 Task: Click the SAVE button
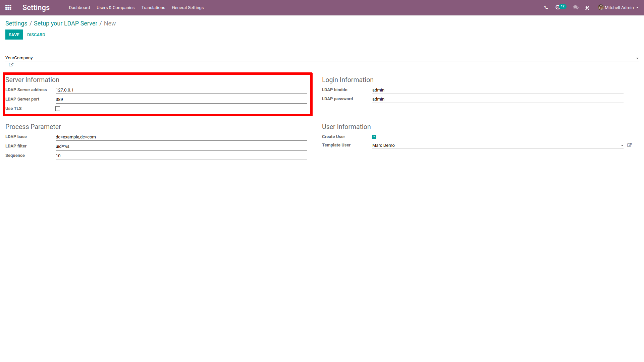(x=14, y=35)
